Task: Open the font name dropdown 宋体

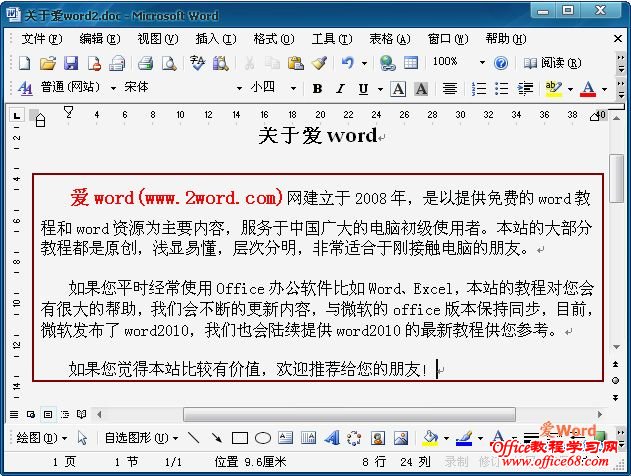Action: coord(239,88)
